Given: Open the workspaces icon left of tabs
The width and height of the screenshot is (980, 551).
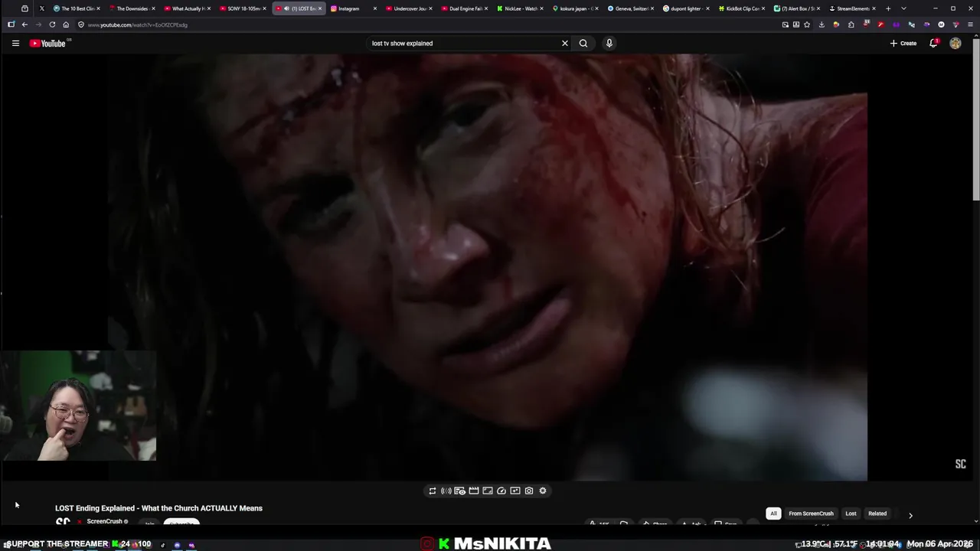Looking at the screenshot, I should click(24, 8).
